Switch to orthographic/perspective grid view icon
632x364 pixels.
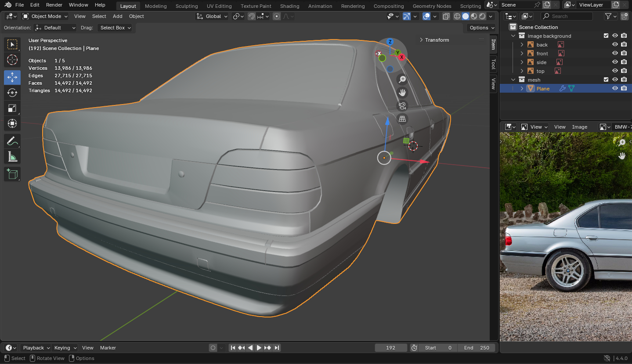(x=402, y=119)
